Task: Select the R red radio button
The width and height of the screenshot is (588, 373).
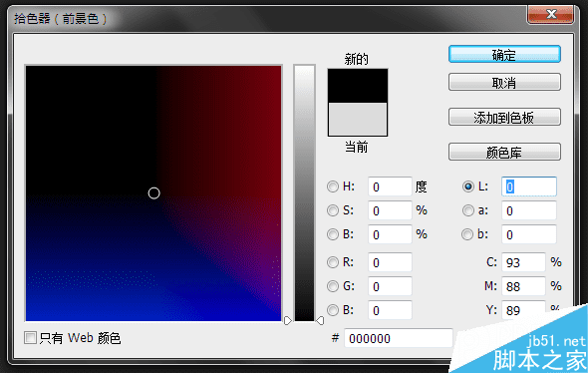Action: tap(333, 262)
